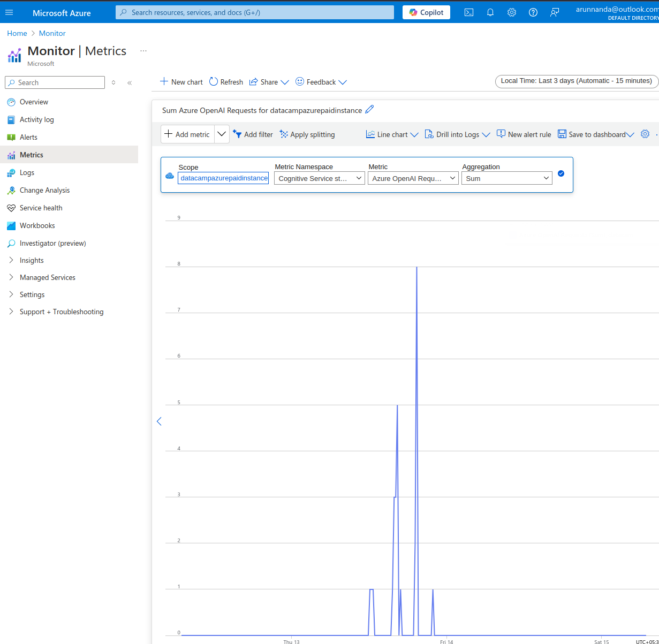This screenshot has width=659, height=644.
Task: Open Drill into Logs dropdown
Action: pos(457,134)
